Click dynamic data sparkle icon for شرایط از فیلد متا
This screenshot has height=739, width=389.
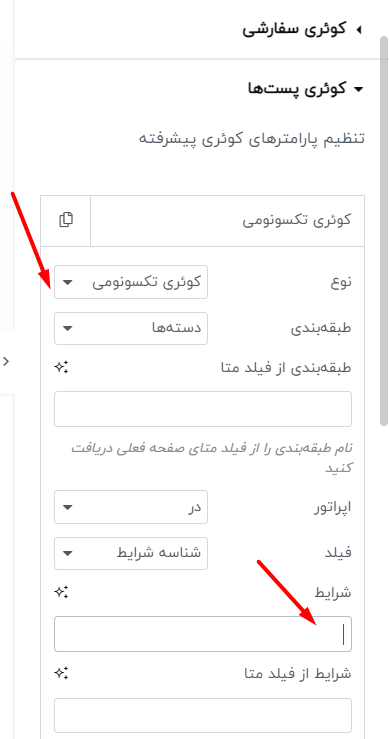coord(61,674)
